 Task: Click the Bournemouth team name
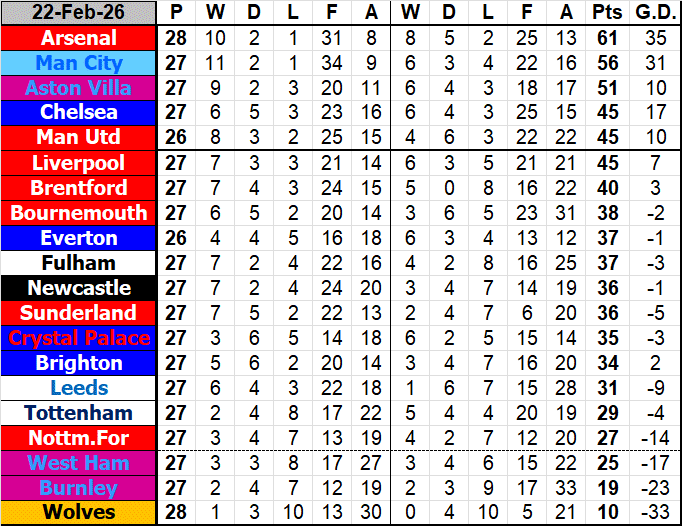(79, 213)
